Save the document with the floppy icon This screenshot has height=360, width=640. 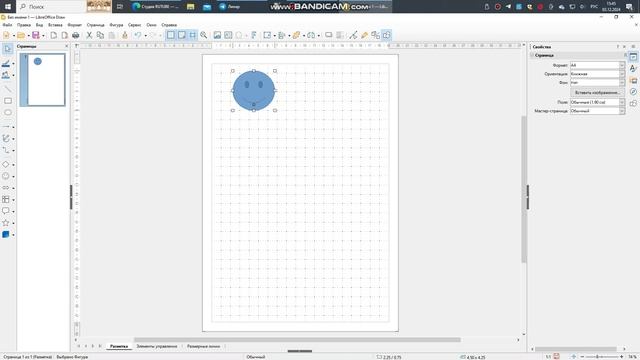36,36
